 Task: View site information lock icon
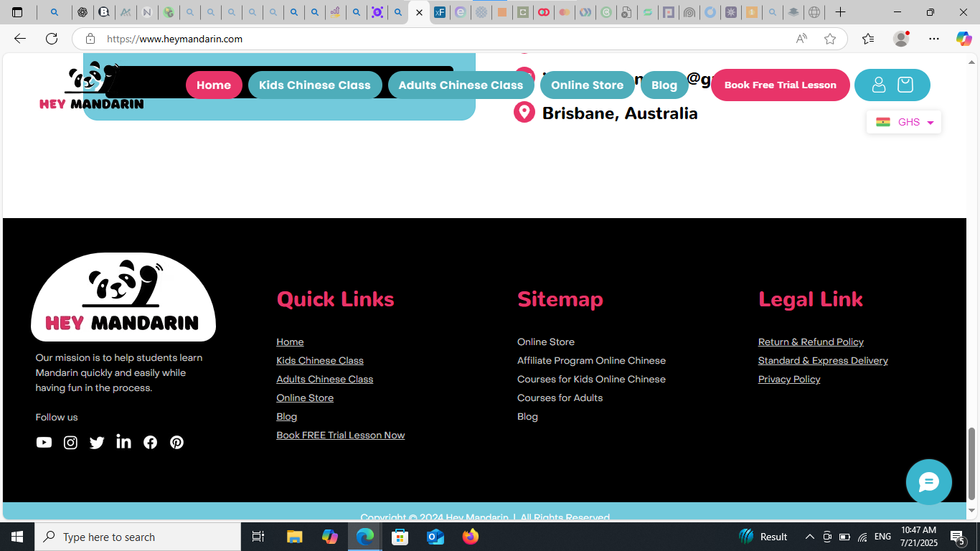[x=90, y=39]
